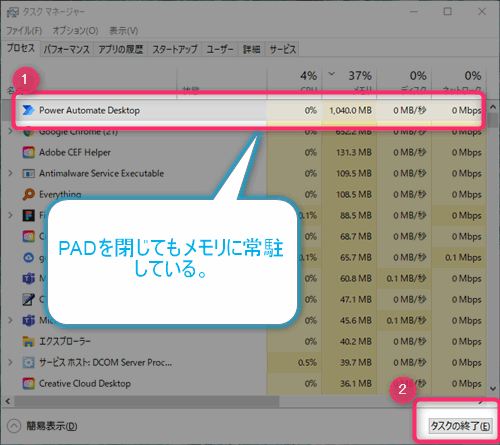Click the horizontal scrollbar left arrow
This screenshot has height=445, width=500.
[8, 401]
